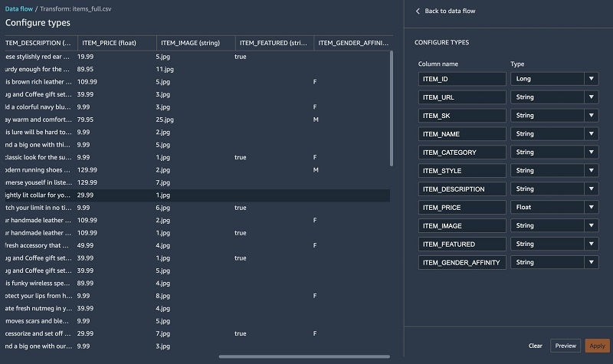
Task: Open the type dropdown for ITEM_GENDER_AFFINITY
Action: click(554, 262)
